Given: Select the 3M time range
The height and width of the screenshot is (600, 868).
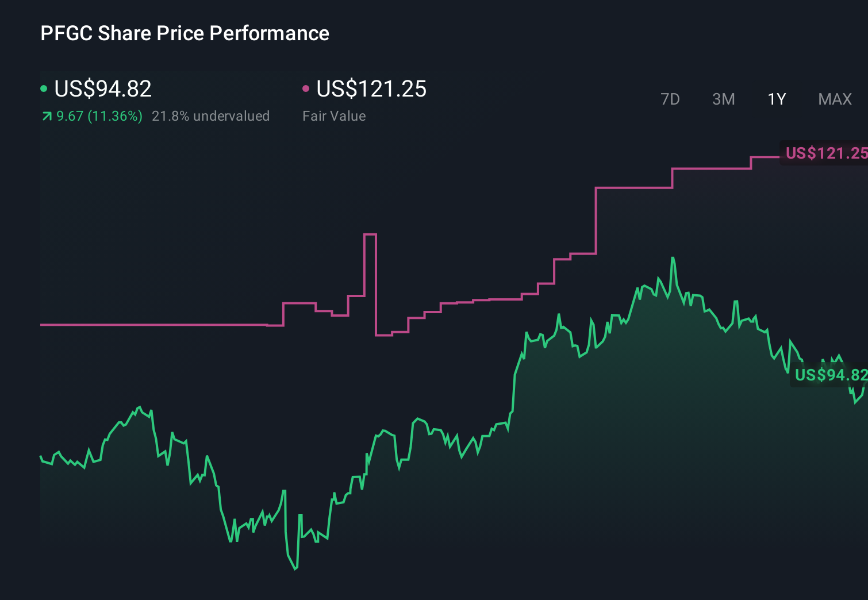Looking at the screenshot, I should 723,99.
